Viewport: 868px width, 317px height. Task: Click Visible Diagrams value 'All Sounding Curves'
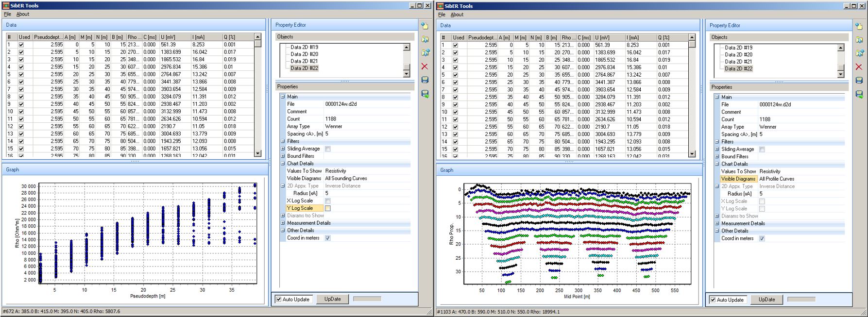click(x=346, y=178)
